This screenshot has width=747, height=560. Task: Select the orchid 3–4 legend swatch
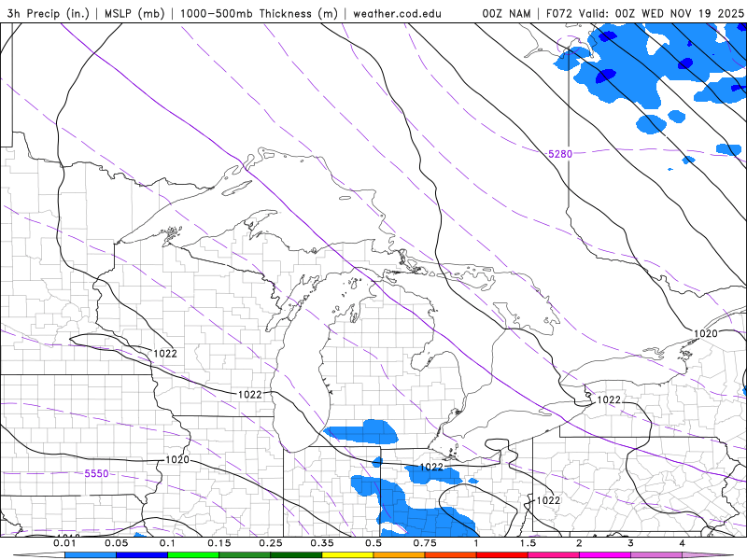pos(656,555)
